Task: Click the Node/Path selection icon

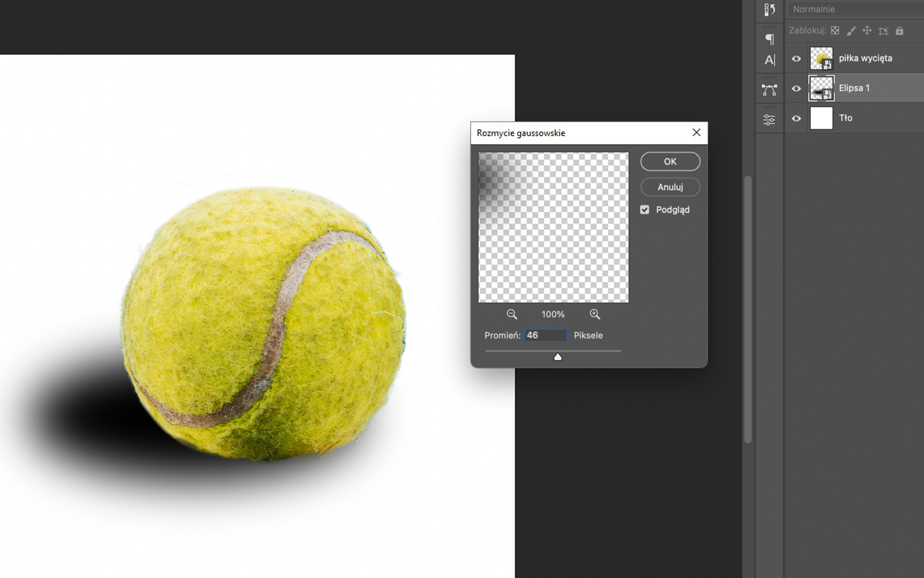Action: point(770,90)
